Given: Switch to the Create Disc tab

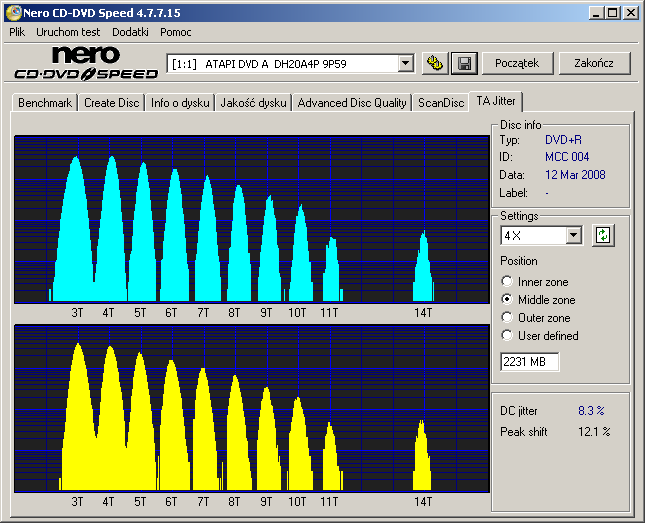Looking at the screenshot, I should [111, 102].
